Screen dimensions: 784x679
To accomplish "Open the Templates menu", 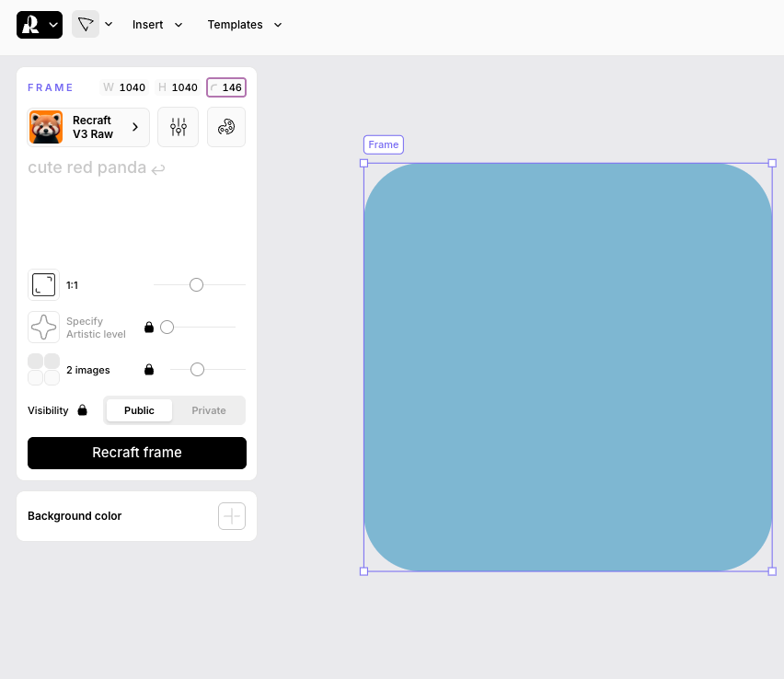I will tap(245, 25).
